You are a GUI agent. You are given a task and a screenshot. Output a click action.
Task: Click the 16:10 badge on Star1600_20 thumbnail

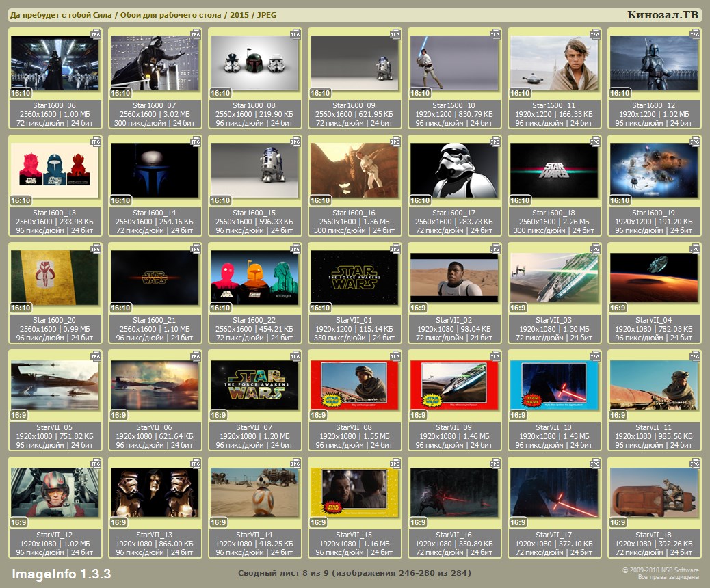(x=21, y=308)
